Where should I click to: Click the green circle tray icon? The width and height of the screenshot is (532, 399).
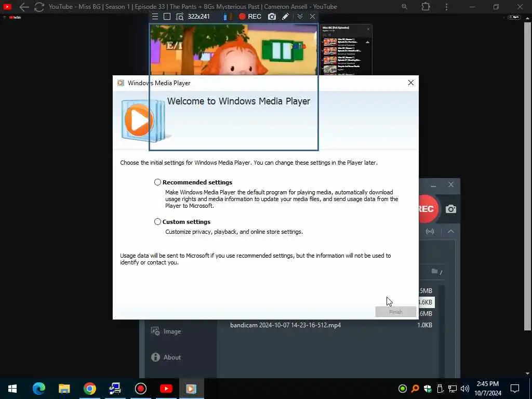coord(403,389)
